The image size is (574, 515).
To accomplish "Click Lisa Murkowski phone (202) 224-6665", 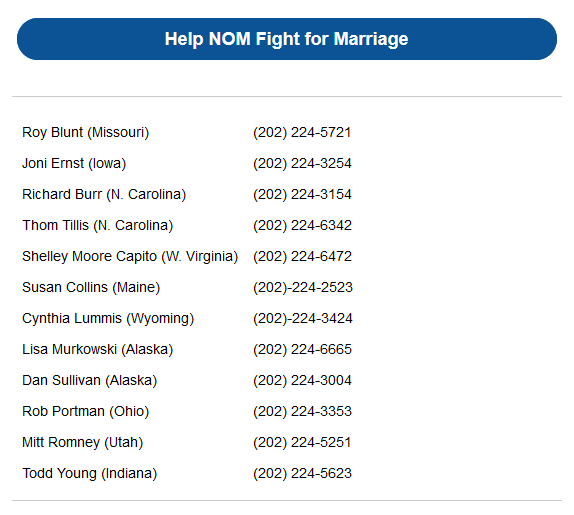I will coord(302,350).
